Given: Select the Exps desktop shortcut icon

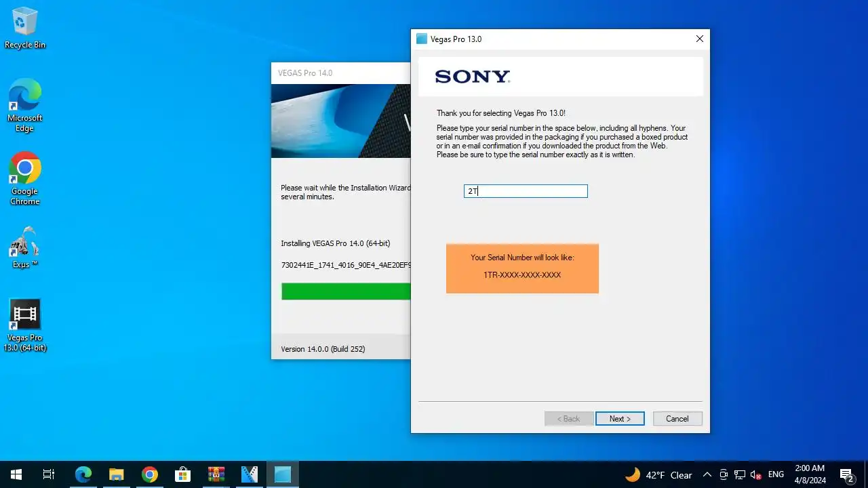Looking at the screenshot, I should coord(25,248).
